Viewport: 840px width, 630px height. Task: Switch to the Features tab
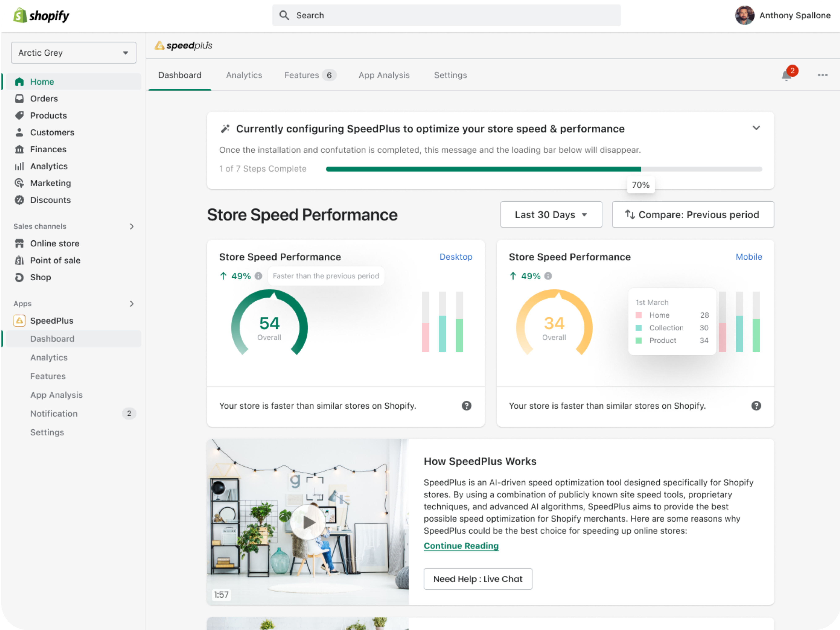pyautogui.click(x=302, y=75)
